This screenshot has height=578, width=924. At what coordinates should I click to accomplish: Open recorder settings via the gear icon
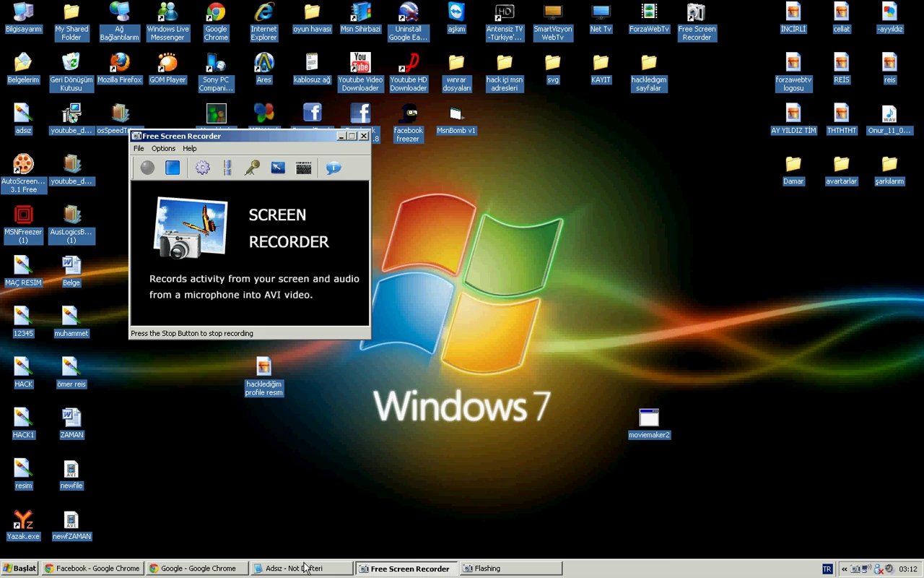(203, 168)
